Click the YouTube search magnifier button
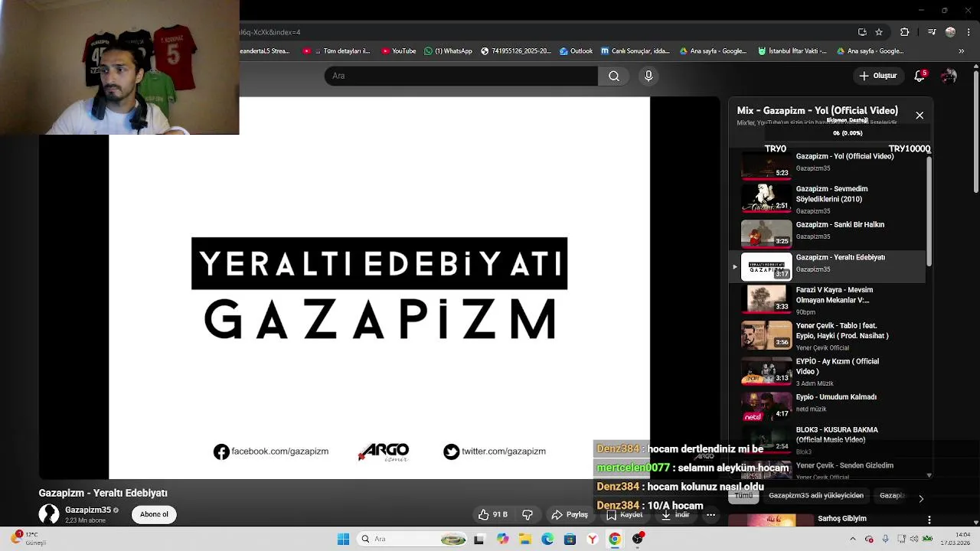Image resolution: width=980 pixels, height=551 pixels. coord(613,76)
